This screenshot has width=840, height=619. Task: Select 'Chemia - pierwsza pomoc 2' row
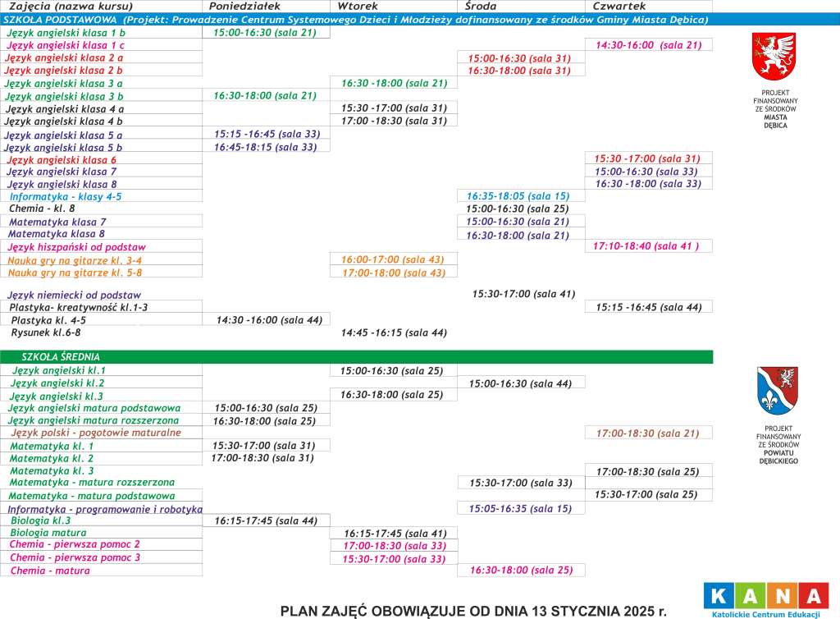[75, 544]
